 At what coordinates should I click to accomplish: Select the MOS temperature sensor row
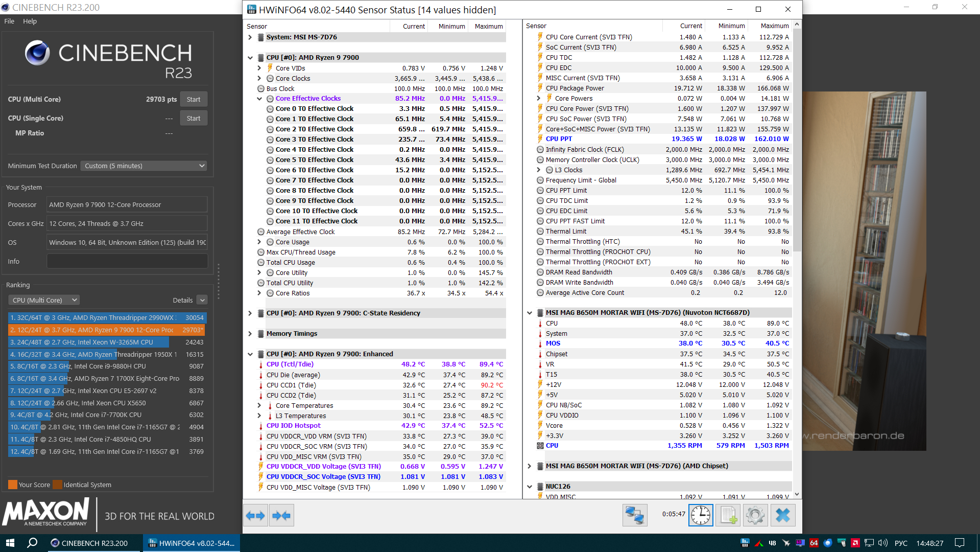pyautogui.click(x=663, y=343)
